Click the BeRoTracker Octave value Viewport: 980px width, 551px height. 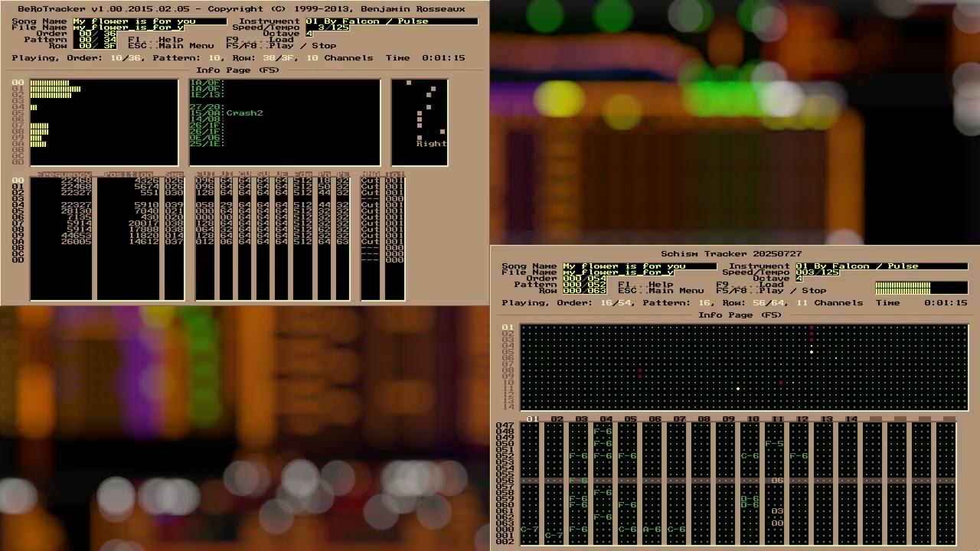click(309, 34)
